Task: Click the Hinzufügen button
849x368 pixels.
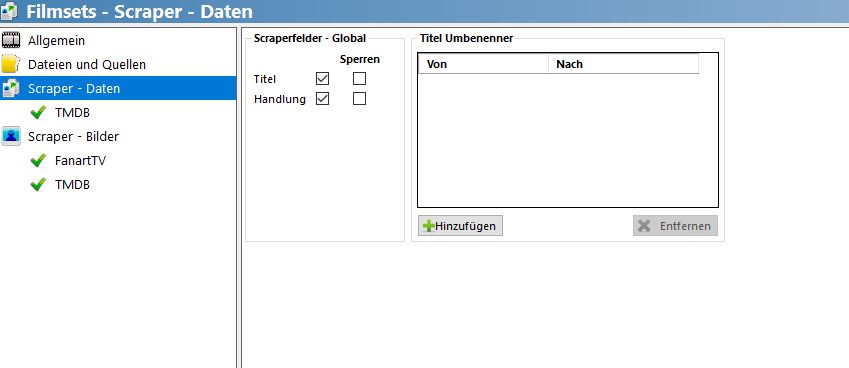Action: pyautogui.click(x=460, y=226)
